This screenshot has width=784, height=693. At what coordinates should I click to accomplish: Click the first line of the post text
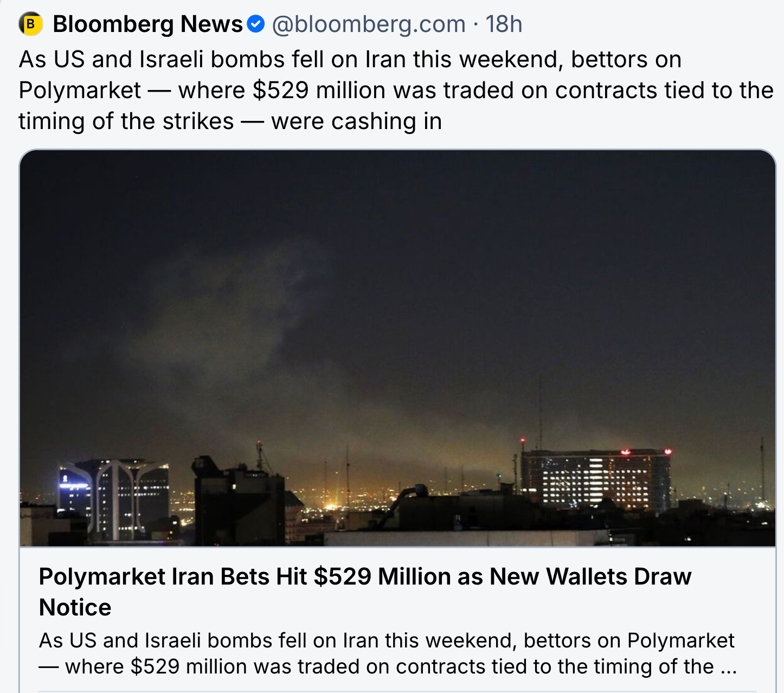coord(350,59)
